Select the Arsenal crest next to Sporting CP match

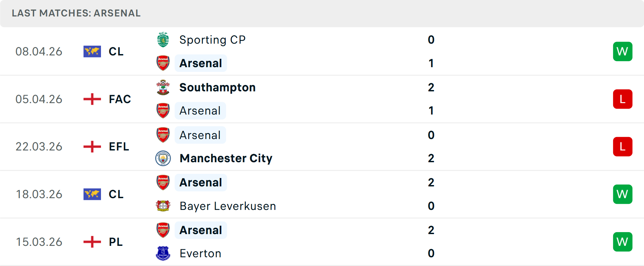(x=163, y=63)
